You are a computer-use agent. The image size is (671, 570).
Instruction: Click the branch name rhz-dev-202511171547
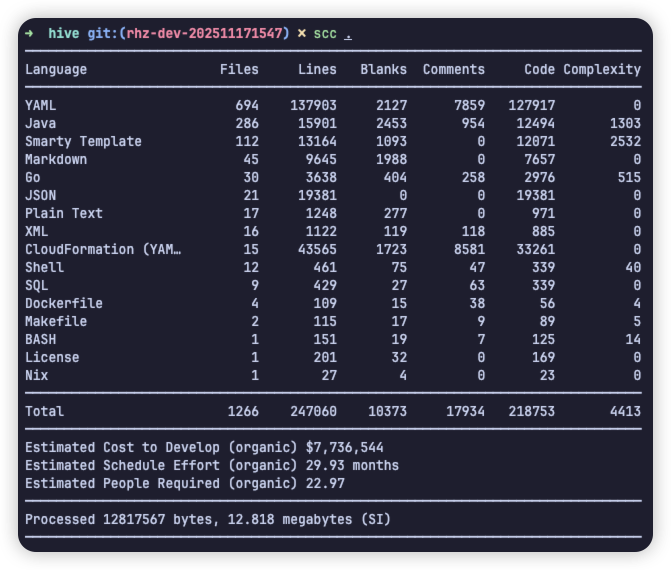(x=204, y=33)
